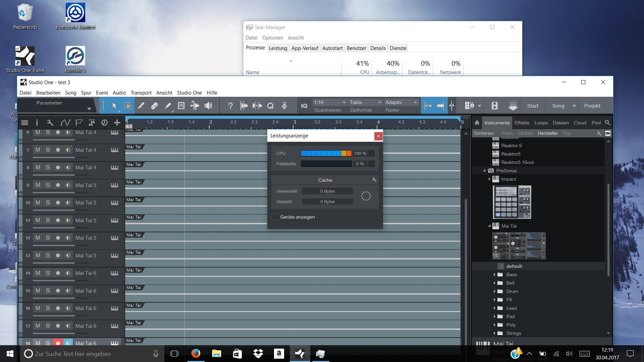Click the Start page button

533,106
